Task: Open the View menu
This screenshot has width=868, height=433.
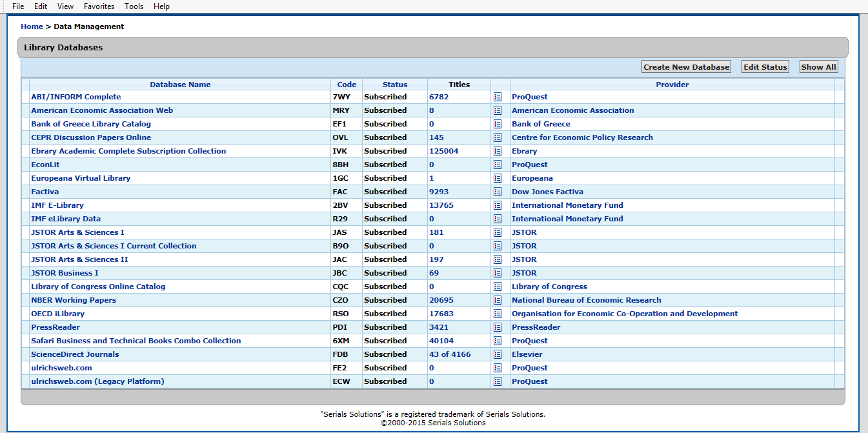Action: pyautogui.click(x=65, y=6)
